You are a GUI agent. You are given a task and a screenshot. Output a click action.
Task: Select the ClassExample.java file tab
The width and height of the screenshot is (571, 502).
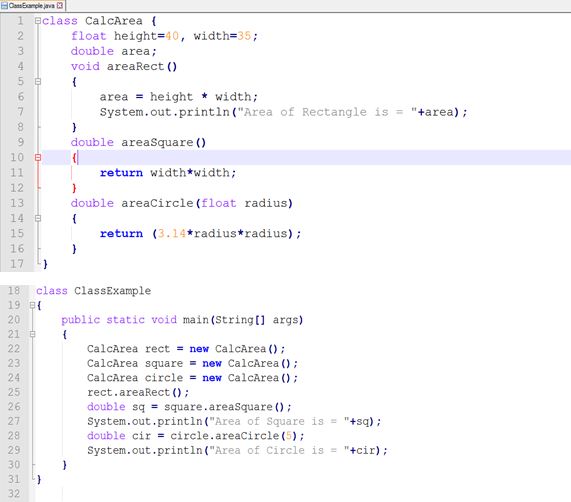[x=32, y=5]
